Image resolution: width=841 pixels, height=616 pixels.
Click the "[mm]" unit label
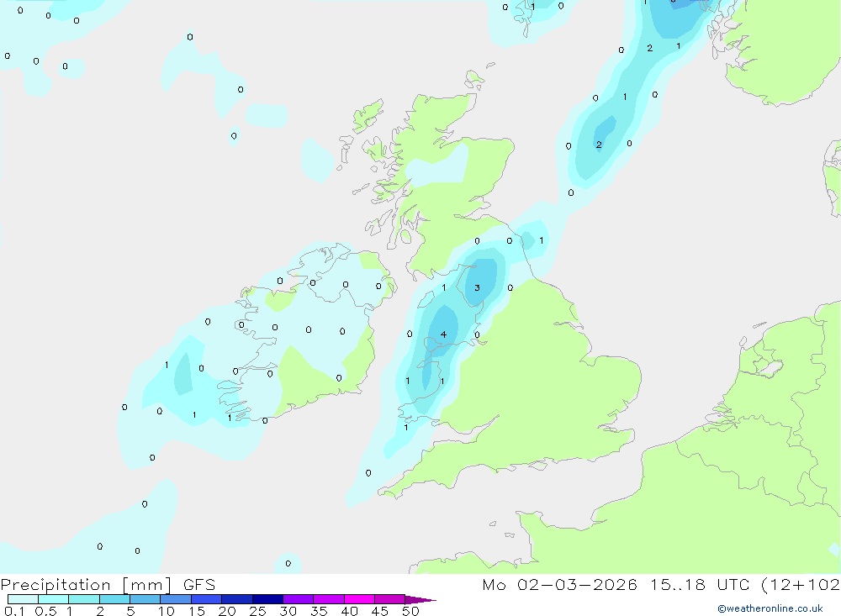pos(146,585)
